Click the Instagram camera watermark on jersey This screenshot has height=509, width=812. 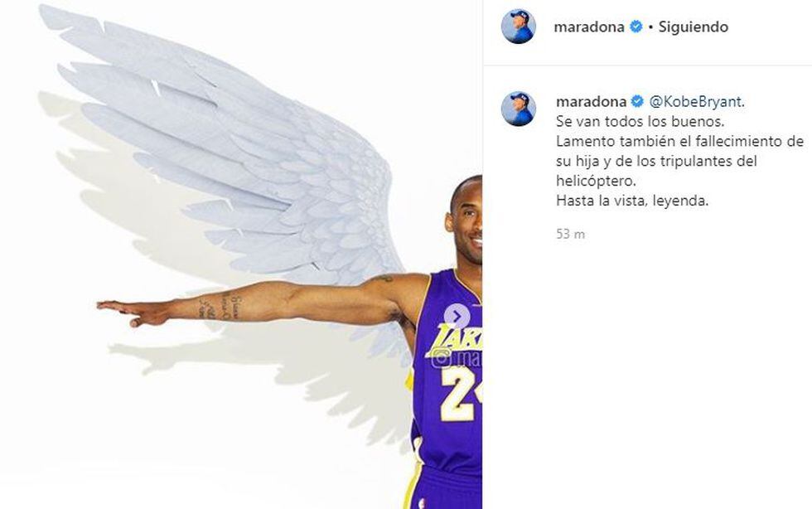[x=440, y=357]
